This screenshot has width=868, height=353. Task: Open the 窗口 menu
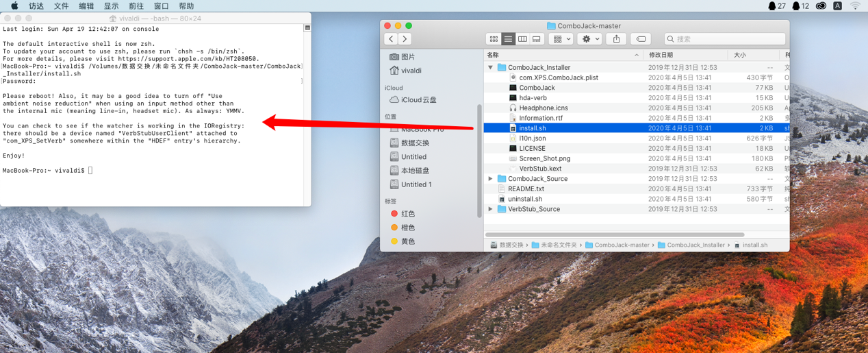click(x=162, y=5)
